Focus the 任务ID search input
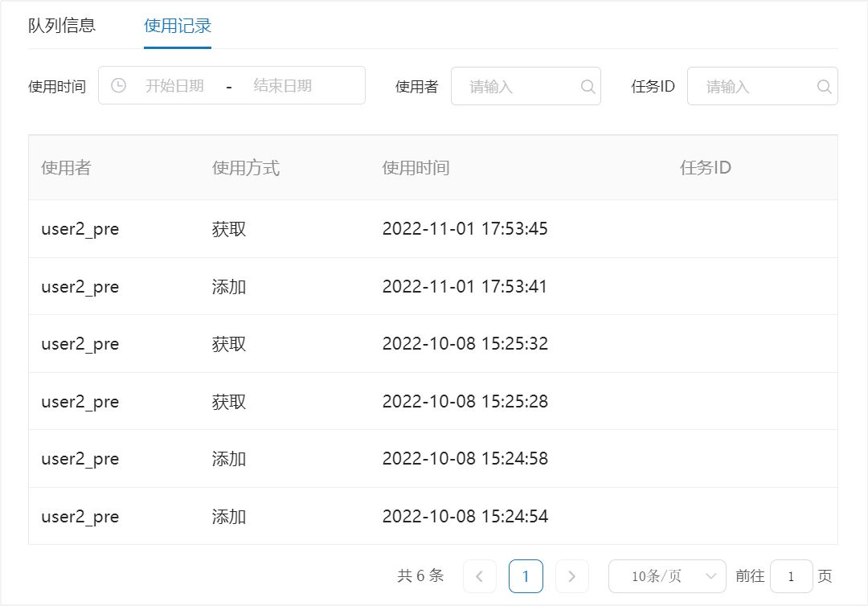 (755, 86)
